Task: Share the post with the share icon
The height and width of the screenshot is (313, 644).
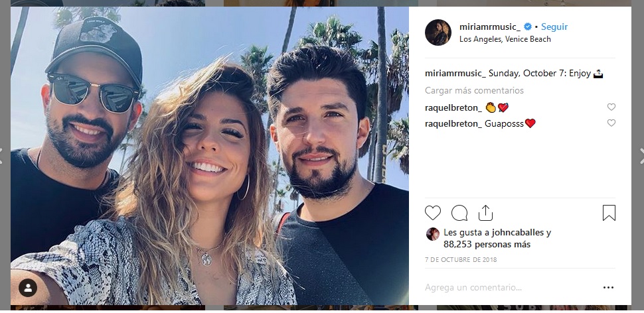Action: (485, 213)
